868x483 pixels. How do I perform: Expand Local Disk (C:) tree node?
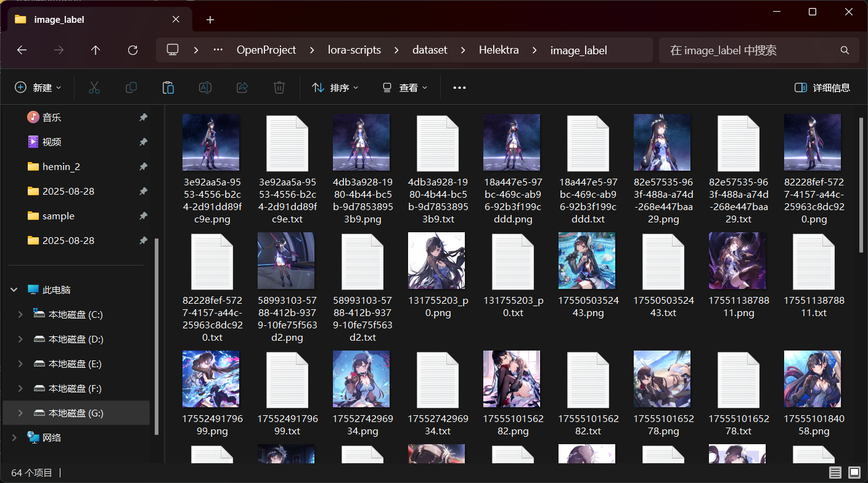[x=20, y=314]
